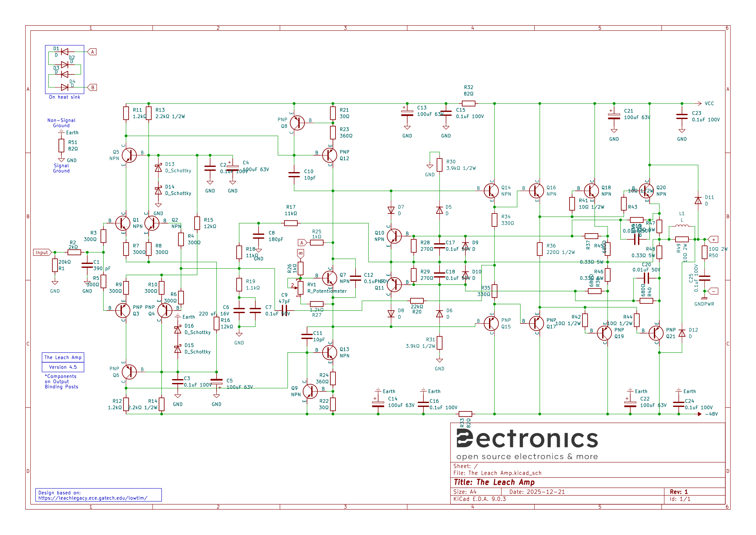Click the Q21 PNP output transistor

[x=656, y=333]
